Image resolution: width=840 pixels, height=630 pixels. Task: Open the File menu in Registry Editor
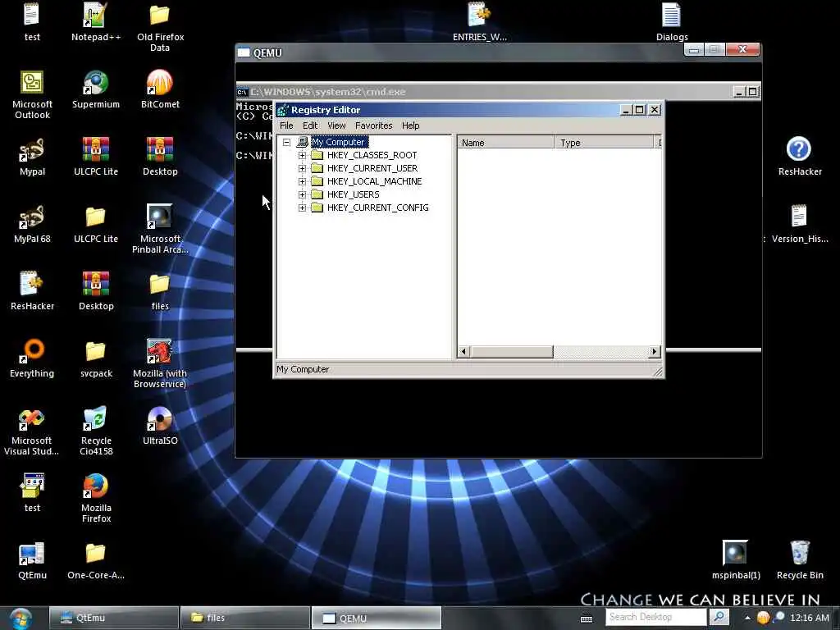point(286,126)
